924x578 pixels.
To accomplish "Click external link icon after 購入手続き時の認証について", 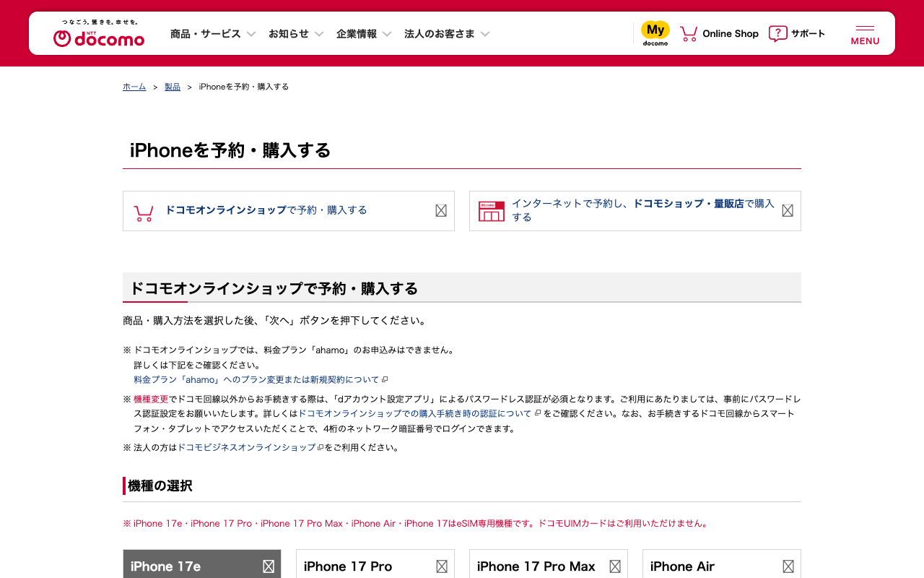I will coord(537,413).
